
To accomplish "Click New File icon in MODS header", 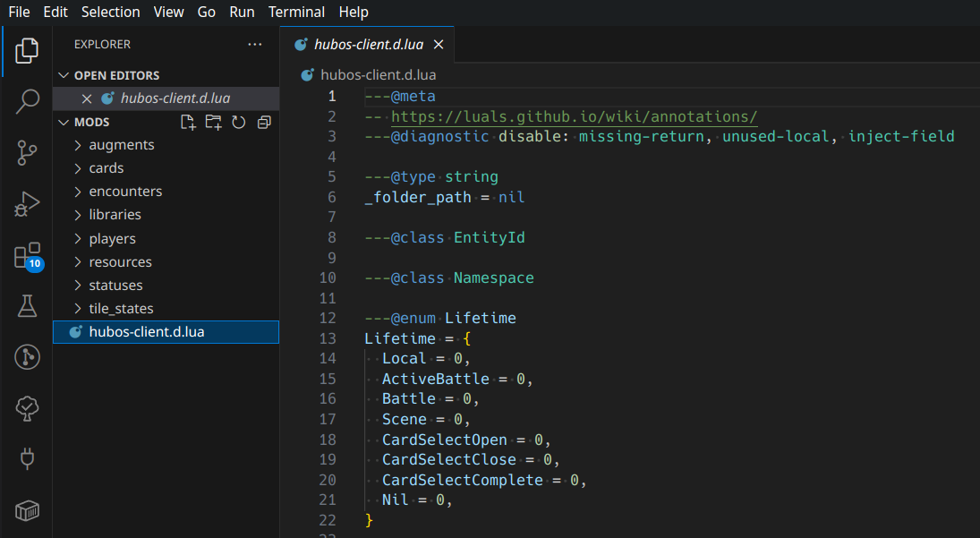I will pos(188,122).
